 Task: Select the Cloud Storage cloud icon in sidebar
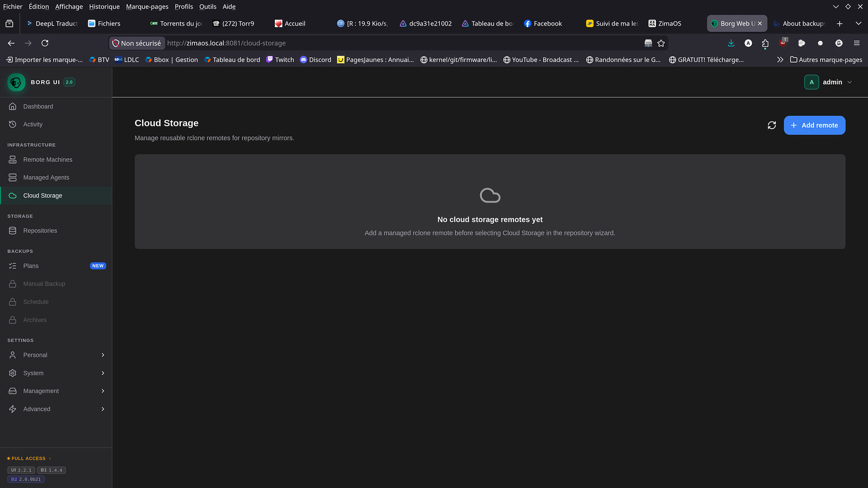[13, 196]
